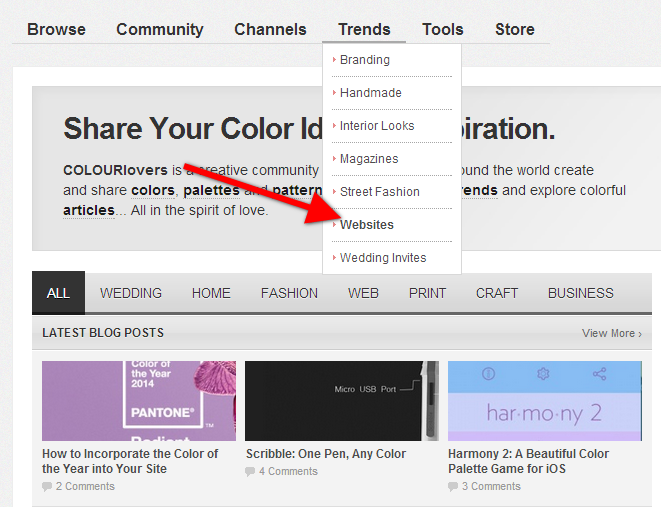Image resolution: width=661 pixels, height=507 pixels.
Task: Open the Browse menu
Action: pos(56,29)
